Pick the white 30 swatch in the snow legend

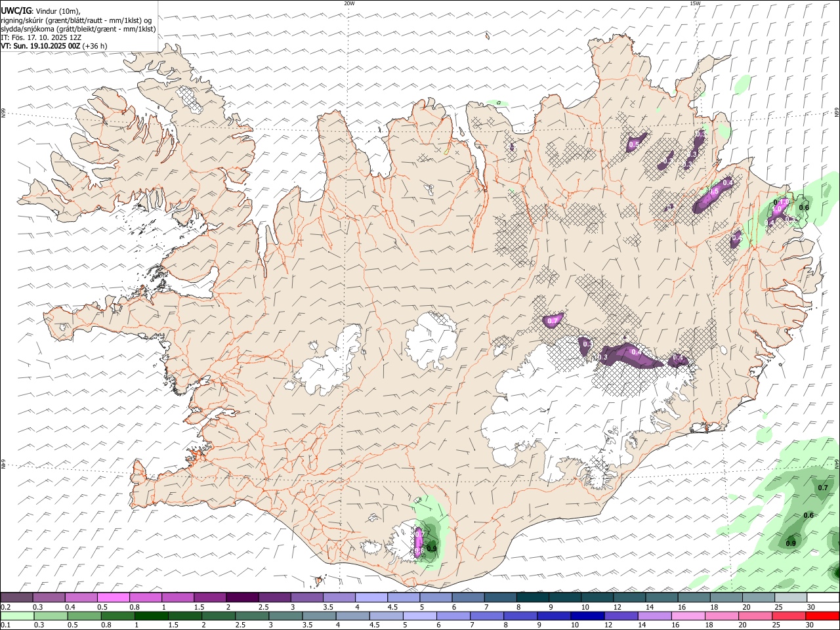[823, 597]
